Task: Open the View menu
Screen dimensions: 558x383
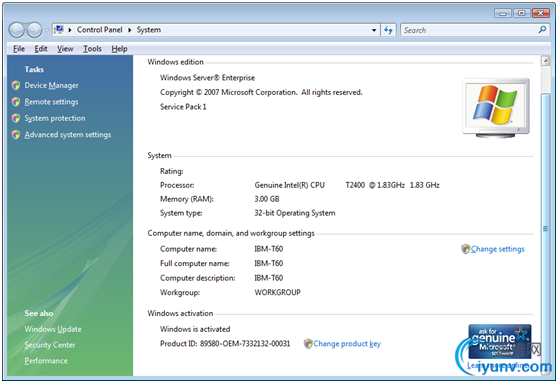Action: [x=65, y=49]
